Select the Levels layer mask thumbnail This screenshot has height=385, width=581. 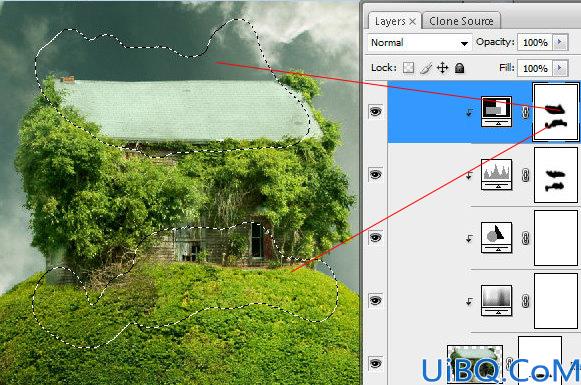[556, 175]
